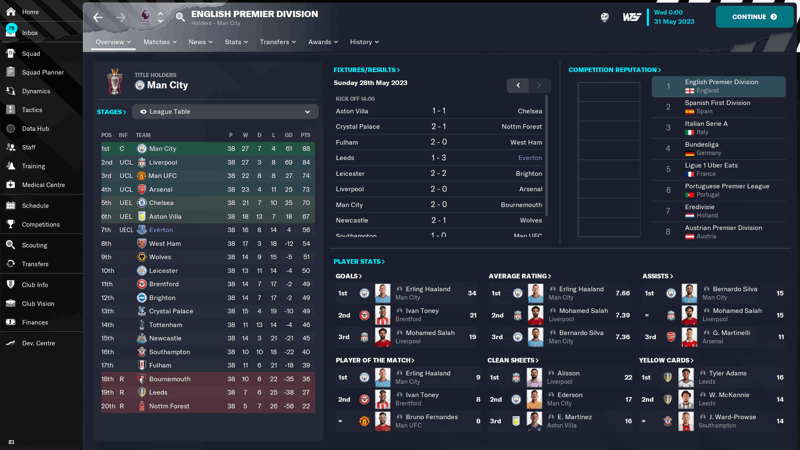The height and width of the screenshot is (450, 800).
Task: Open the Matches menu
Action: click(x=160, y=42)
